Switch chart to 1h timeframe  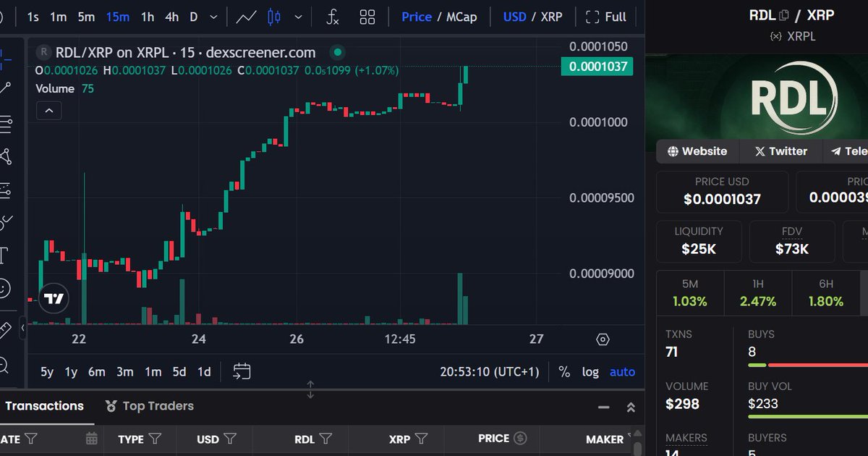[148, 17]
